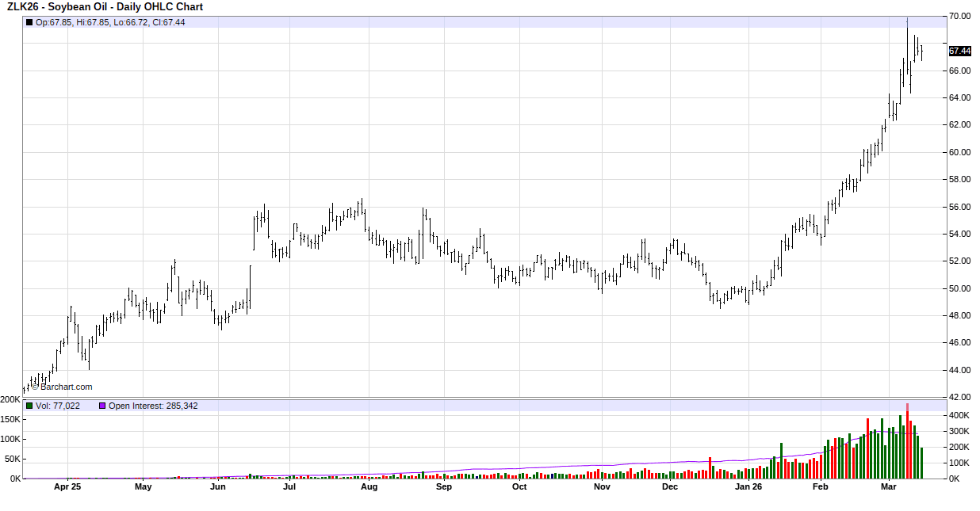This screenshot has width=980, height=511.
Task: Click the ZLK26 Soybean Oil chart title
Action: click(105, 7)
